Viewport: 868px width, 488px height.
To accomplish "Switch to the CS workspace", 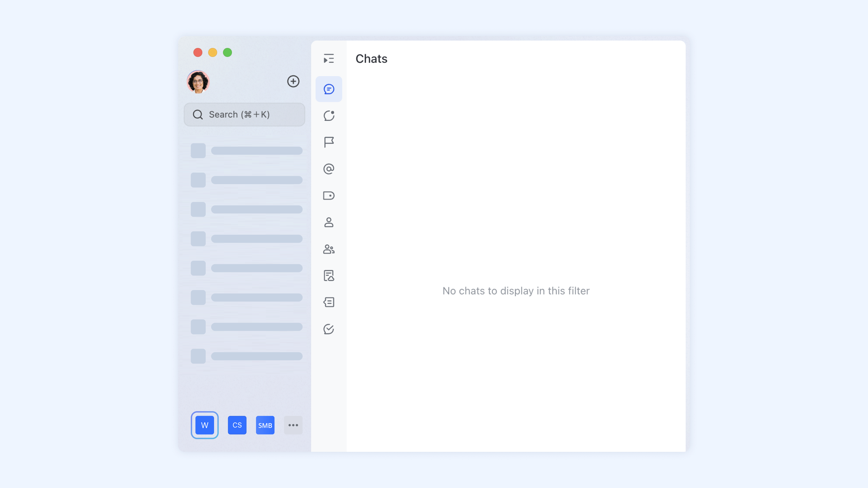I will [x=237, y=425].
